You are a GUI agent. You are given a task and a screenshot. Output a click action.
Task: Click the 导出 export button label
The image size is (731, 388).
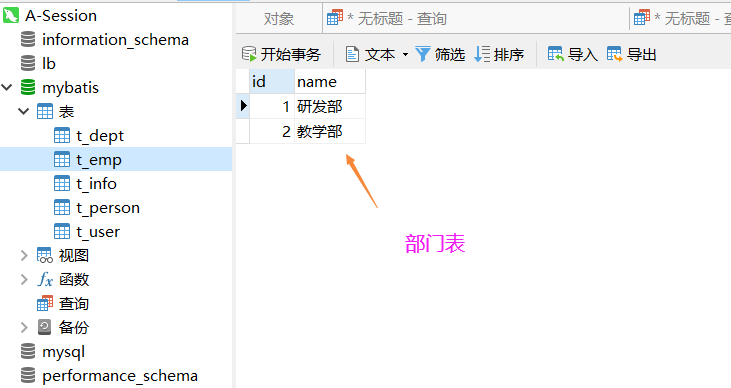641,55
